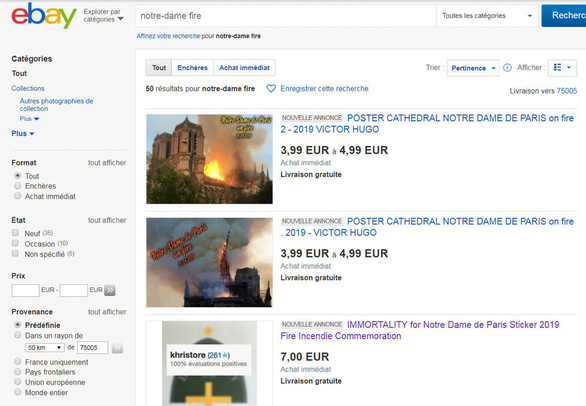The width and height of the screenshot is (586, 406).
Task: Open the sticker listing thumbnail
Action: point(209,363)
